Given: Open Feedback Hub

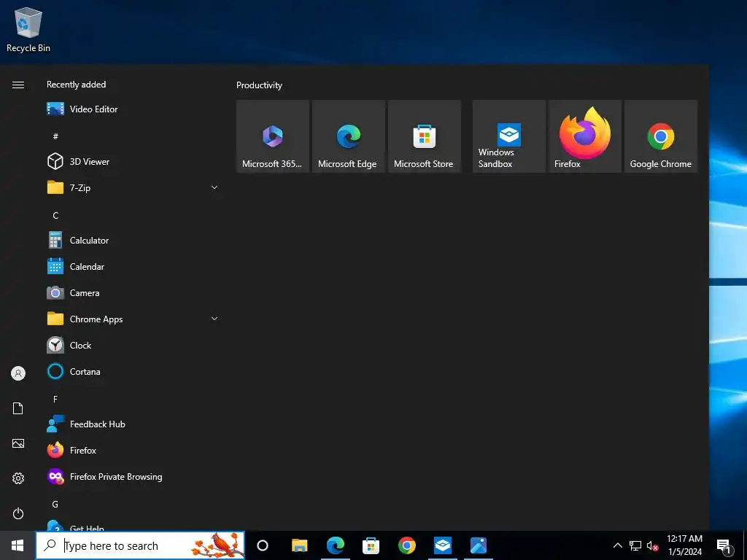Looking at the screenshot, I should tap(132, 424).
